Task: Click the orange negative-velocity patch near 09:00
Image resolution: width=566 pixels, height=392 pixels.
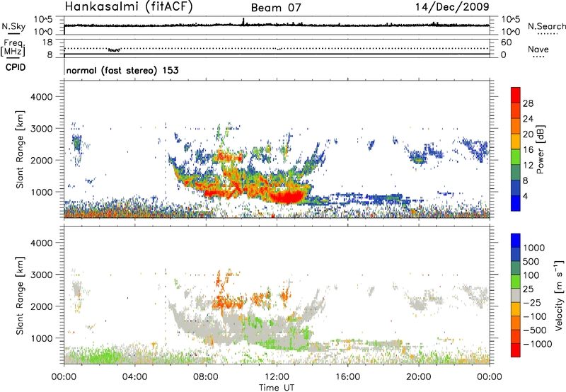Action: 226,301
